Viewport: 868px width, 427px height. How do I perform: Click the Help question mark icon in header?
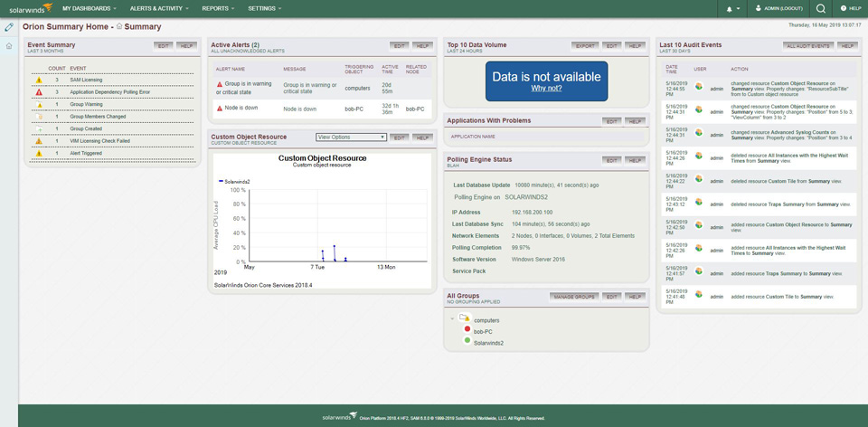(844, 9)
